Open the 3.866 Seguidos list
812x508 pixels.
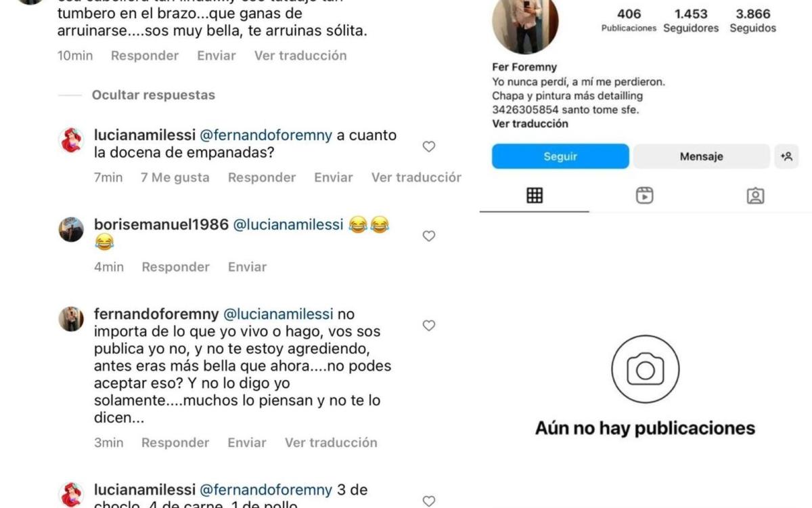coord(752,20)
